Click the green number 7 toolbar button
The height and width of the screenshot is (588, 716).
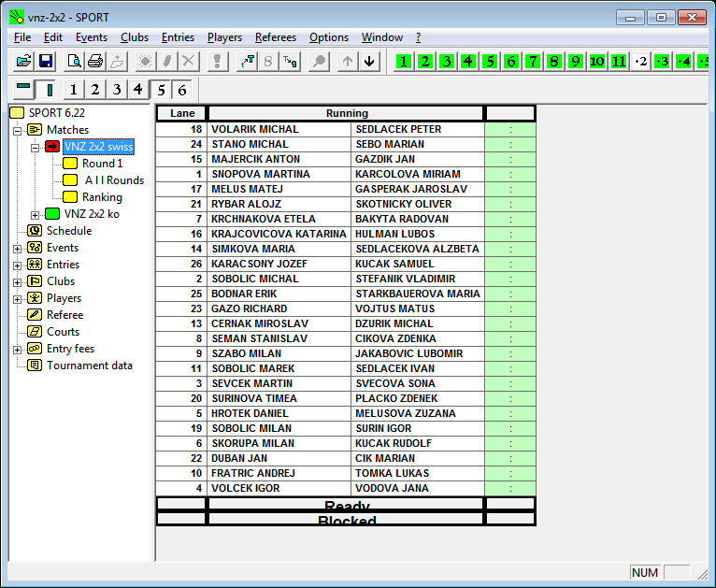click(533, 62)
